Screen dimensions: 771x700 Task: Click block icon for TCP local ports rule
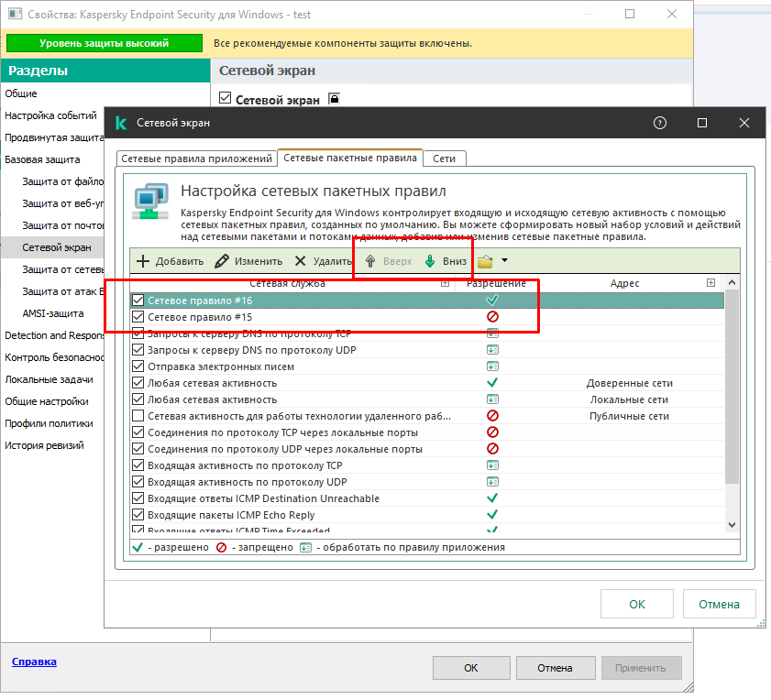[x=492, y=432]
